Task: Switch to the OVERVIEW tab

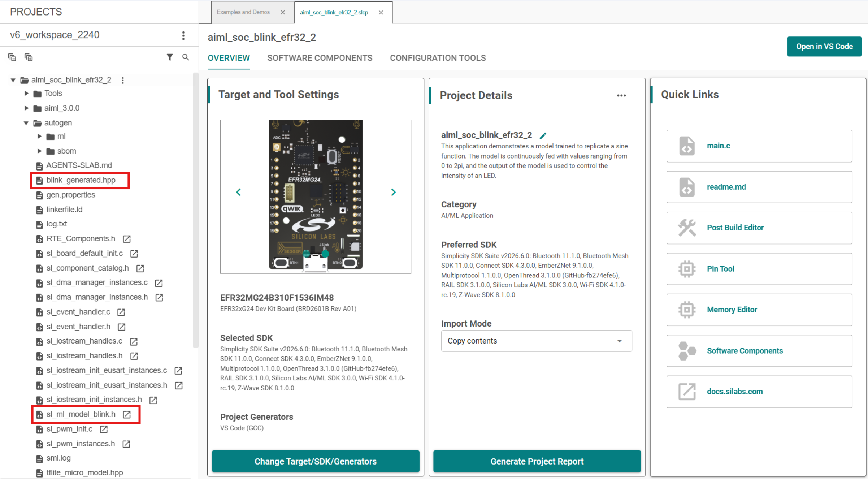Action: coord(229,58)
